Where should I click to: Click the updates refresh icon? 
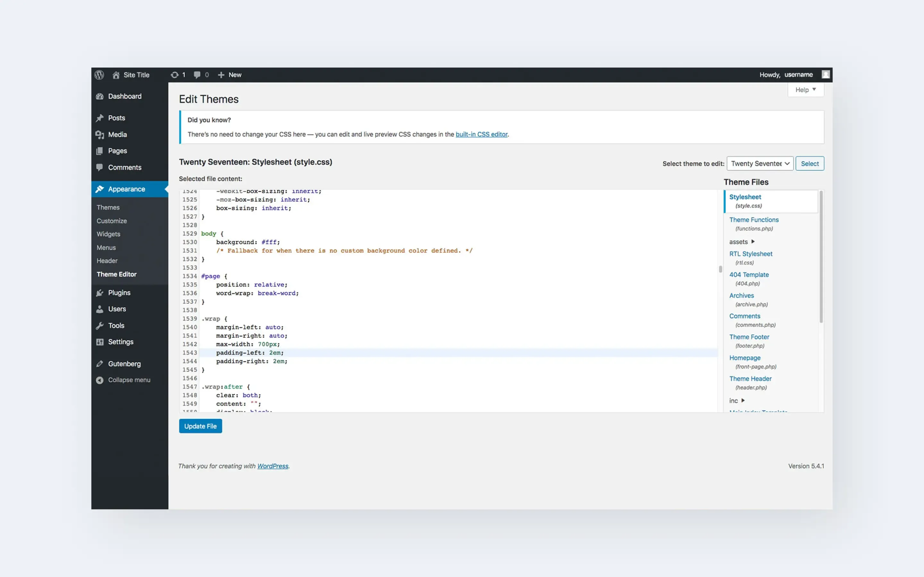175,75
